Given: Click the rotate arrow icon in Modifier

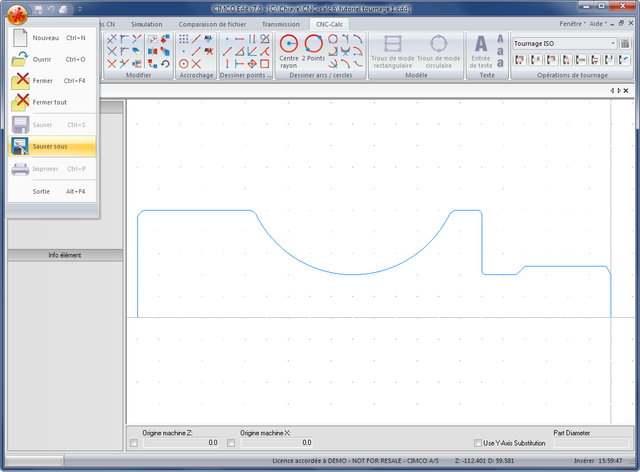Looking at the screenshot, I should (165, 64).
